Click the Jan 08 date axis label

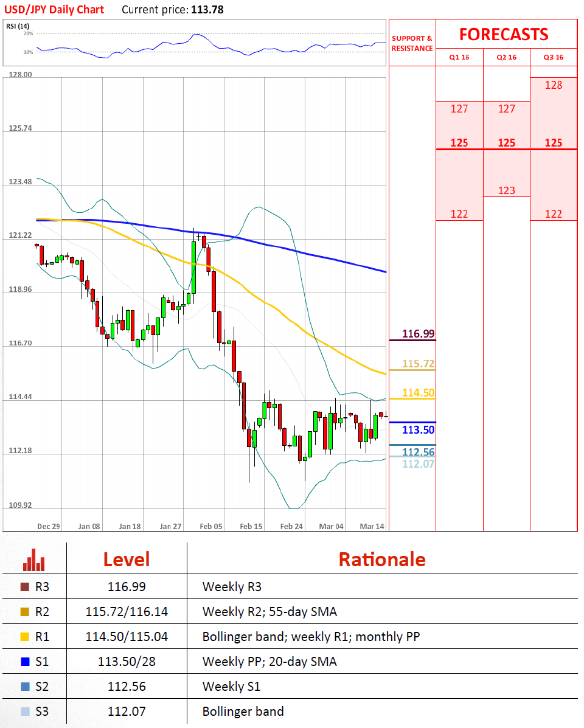89,527
